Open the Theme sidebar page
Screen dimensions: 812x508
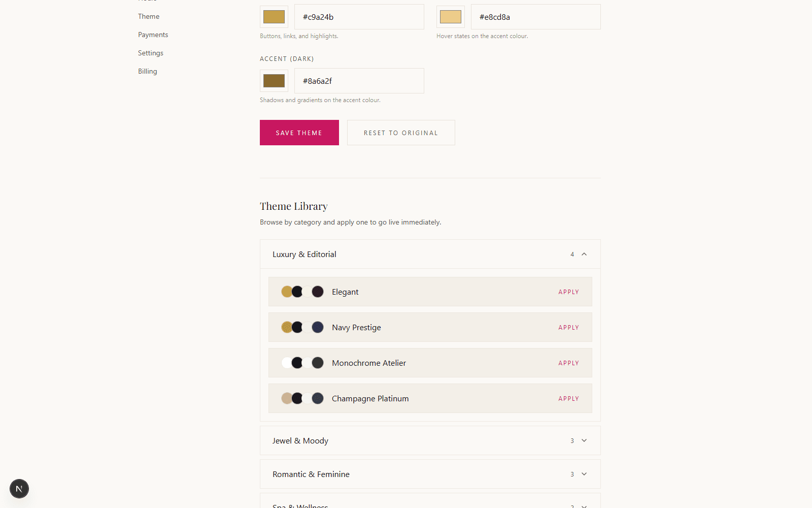(x=149, y=16)
